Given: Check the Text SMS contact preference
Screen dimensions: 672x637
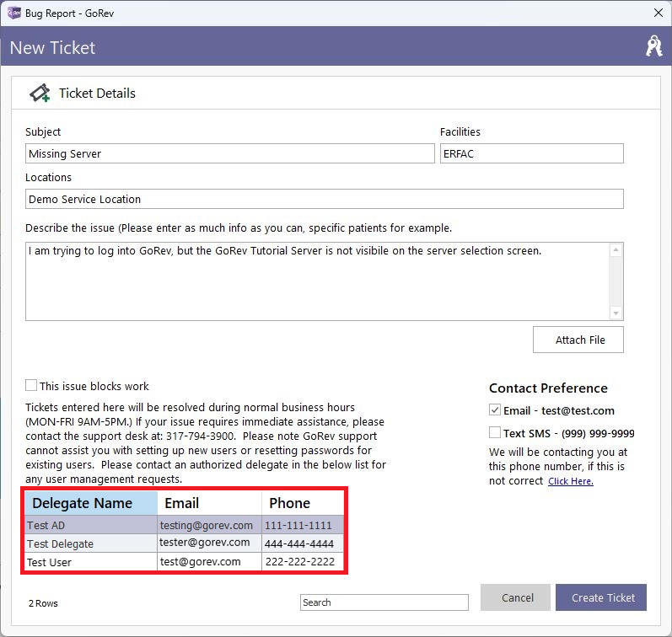Looking at the screenshot, I should pos(495,432).
